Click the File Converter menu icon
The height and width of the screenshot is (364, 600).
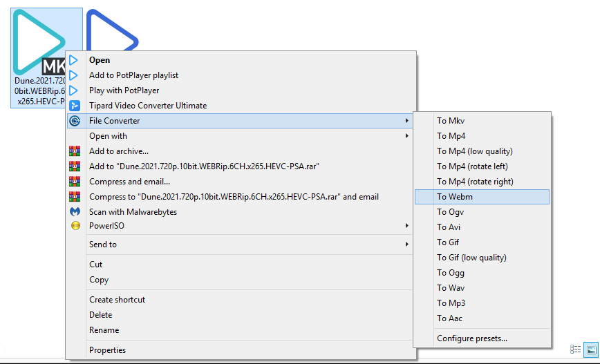[74, 121]
